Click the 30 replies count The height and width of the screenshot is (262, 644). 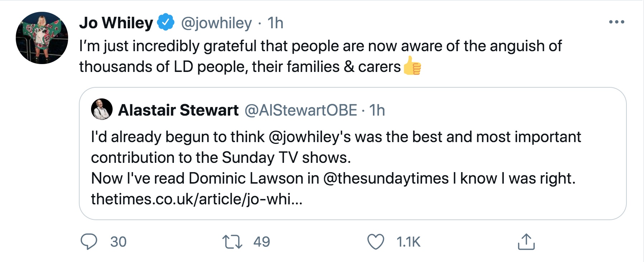tap(118, 242)
